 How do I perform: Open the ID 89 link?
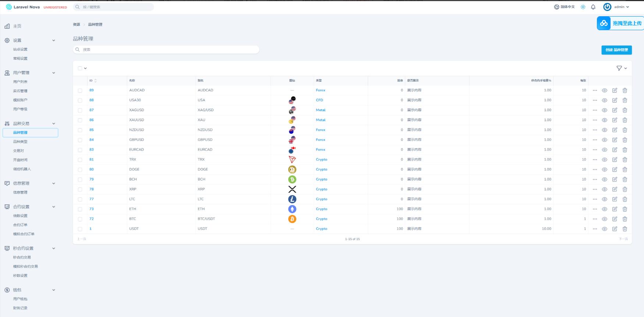(x=92, y=90)
